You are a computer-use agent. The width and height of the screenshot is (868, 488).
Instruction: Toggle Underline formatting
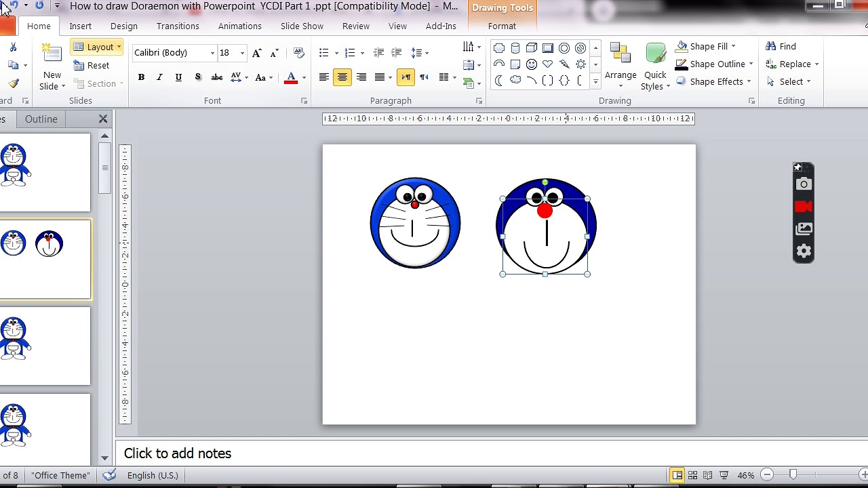[178, 77]
